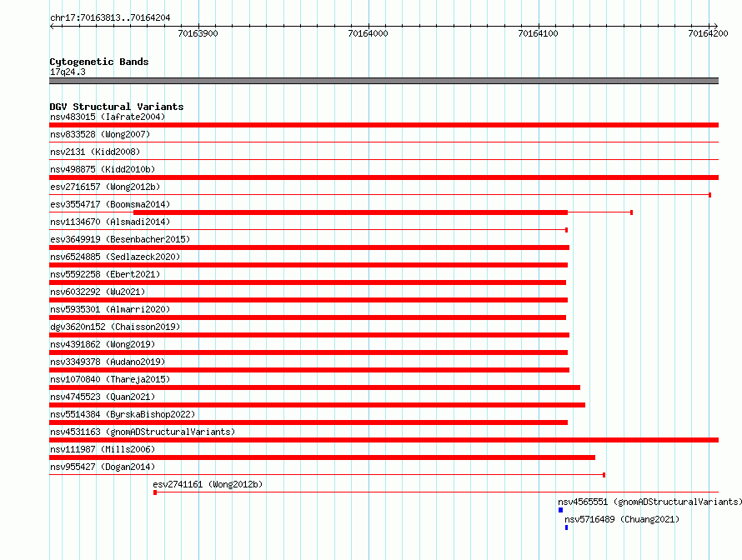Click the blue marker of nsv5716489
The width and height of the screenshot is (742, 560).
coord(566,527)
